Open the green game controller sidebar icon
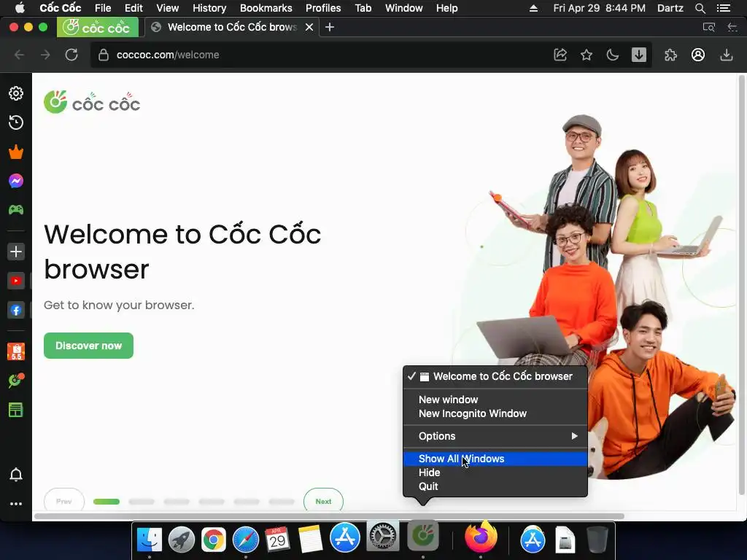747x560 pixels. pyautogui.click(x=16, y=209)
